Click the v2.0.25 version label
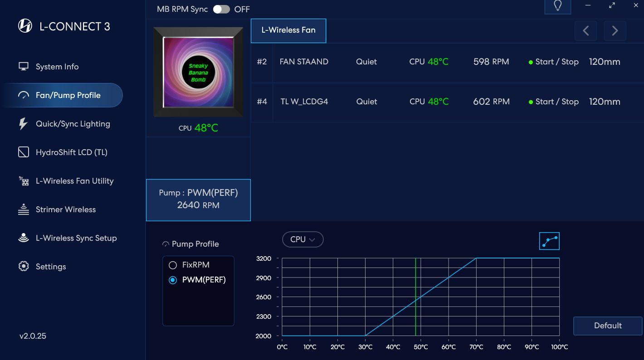Screen dimensions: 644x360 [x=33, y=336]
